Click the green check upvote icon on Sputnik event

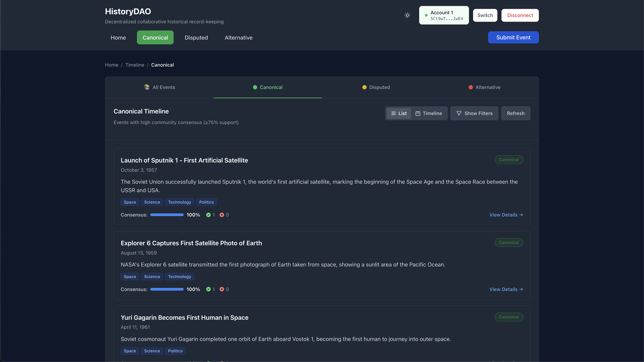[208, 215]
